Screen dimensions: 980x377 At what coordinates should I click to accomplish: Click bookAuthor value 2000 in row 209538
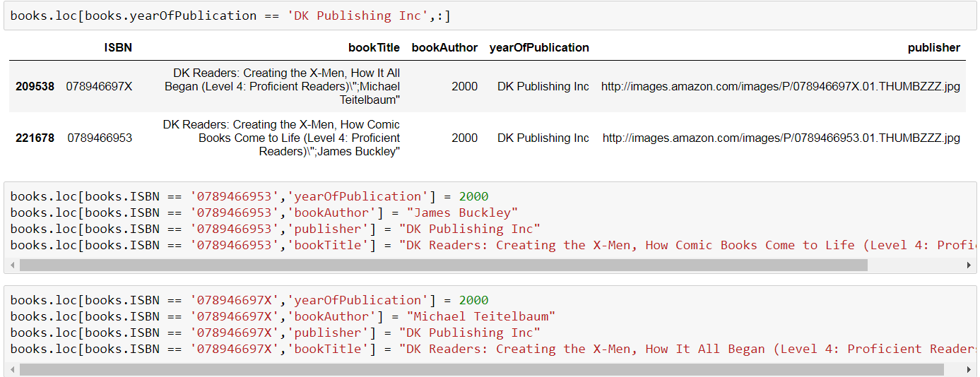click(464, 86)
